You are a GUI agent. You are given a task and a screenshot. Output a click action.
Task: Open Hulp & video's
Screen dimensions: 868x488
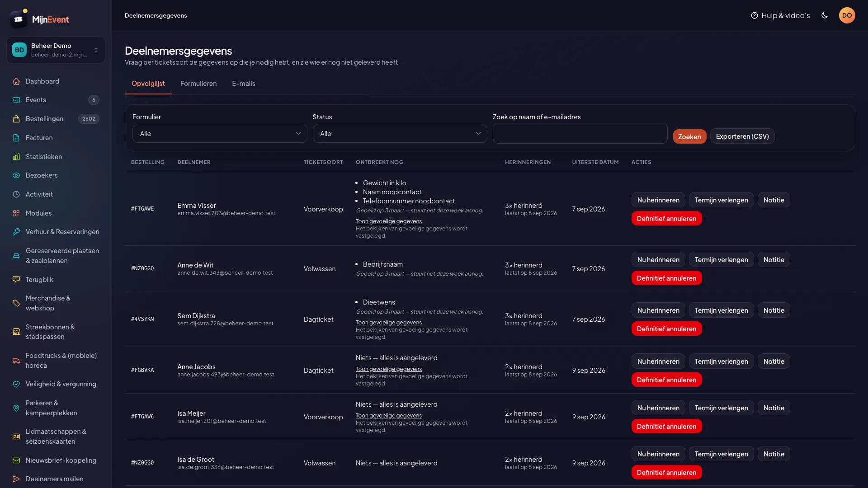coord(780,15)
